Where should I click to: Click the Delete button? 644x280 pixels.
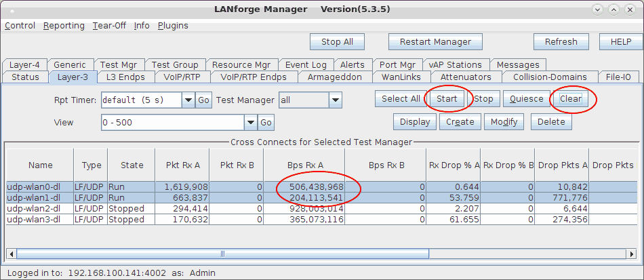pos(551,122)
